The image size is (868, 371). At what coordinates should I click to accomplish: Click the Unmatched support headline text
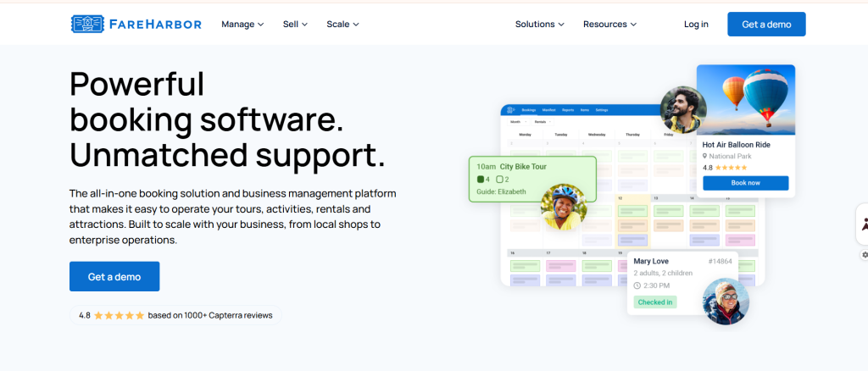227,155
